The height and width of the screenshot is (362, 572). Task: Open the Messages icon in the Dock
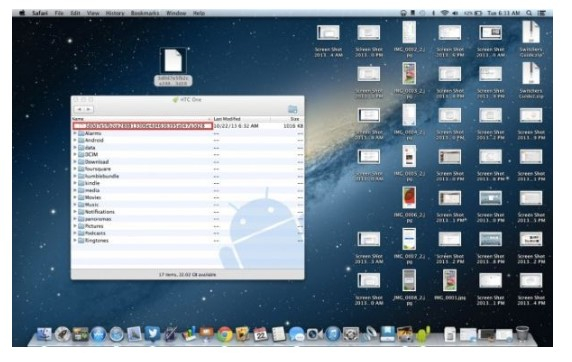[x=297, y=334]
